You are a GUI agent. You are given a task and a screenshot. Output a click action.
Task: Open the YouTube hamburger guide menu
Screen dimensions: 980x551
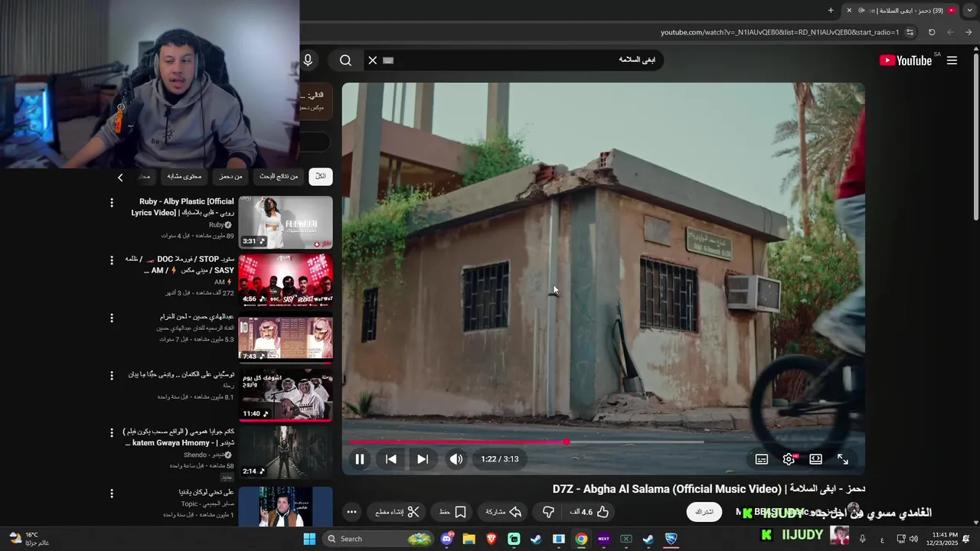pyautogui.click(x=952, y=60)
